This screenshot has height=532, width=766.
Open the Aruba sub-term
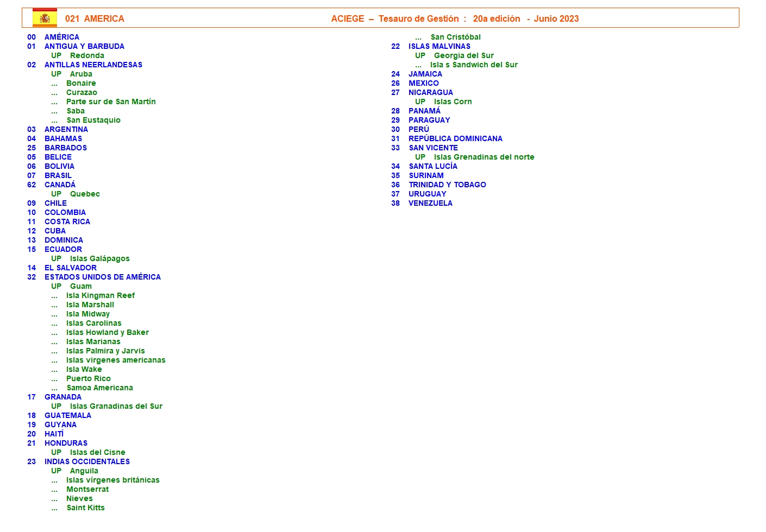point(81,74)
